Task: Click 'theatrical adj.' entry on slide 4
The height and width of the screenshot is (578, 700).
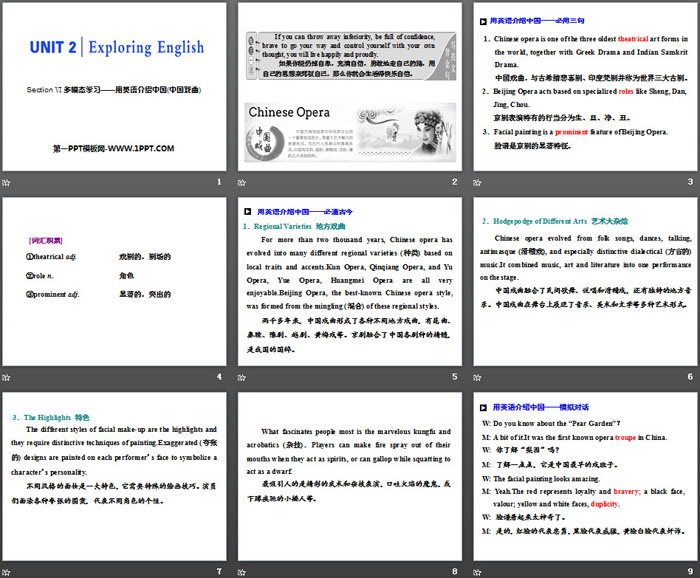Action: click(51, 257)
